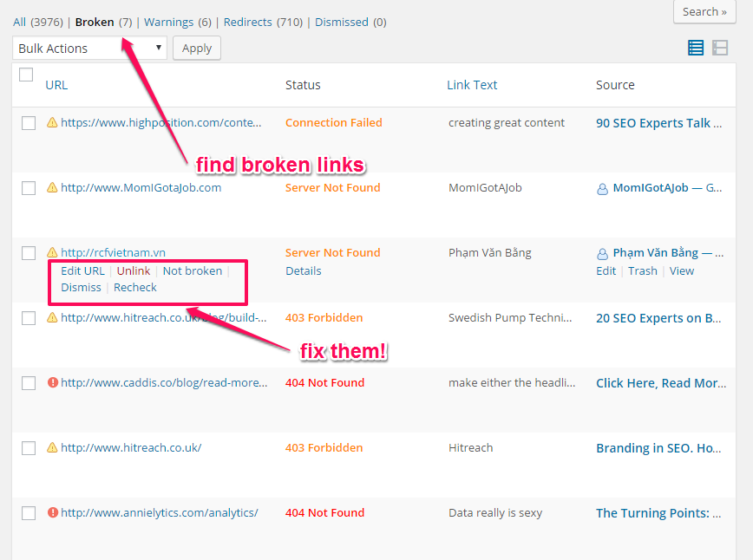Recheck the rcfvietnam.vn link
This screenshot has width=753, height=560.
135,287
